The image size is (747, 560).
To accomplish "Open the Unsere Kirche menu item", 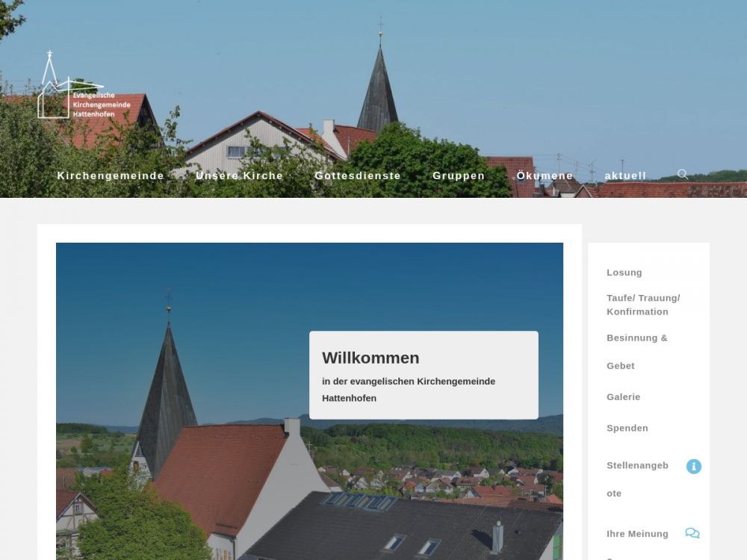I will click(239, 176).
